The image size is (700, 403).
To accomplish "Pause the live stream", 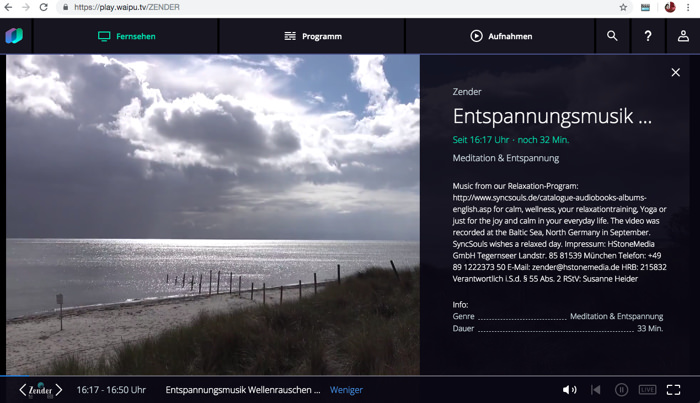I will point(621,390).
